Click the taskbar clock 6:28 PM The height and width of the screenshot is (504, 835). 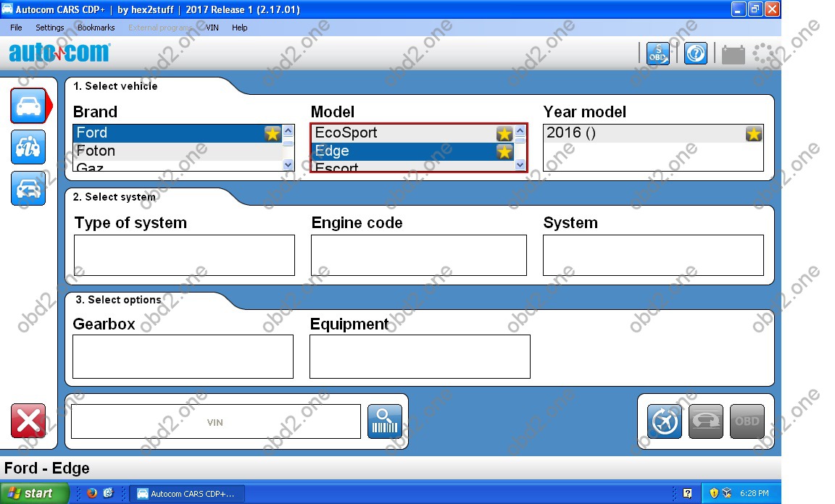click(x=754, y=493)
